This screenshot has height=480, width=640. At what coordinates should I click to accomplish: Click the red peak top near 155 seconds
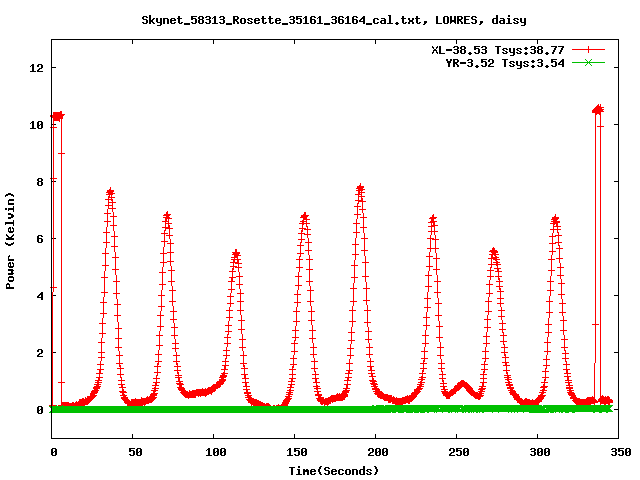point(305,216)
